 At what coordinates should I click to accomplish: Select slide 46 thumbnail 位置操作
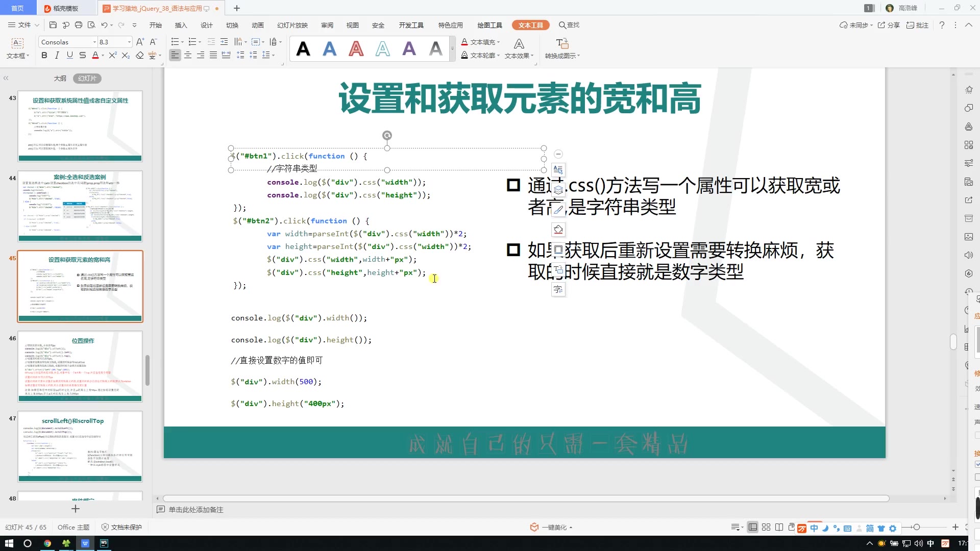[80, 366]
